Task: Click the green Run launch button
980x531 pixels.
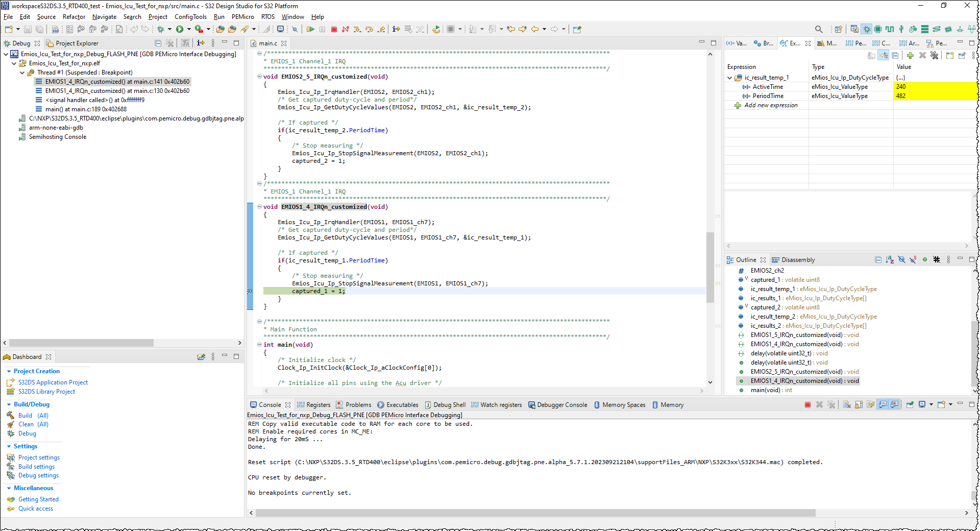Action: pyautogui.click(x=180, y=29)
